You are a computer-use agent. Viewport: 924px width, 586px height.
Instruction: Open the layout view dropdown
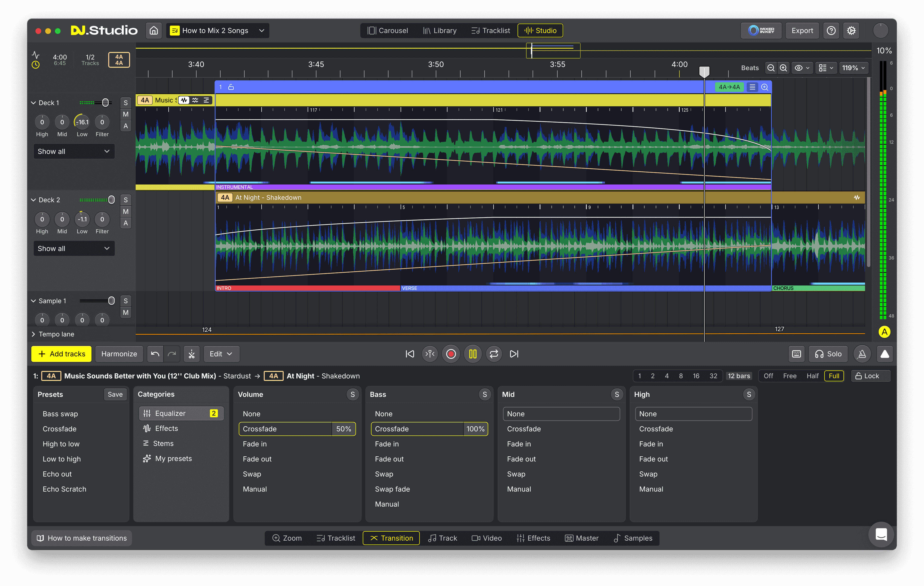coord(826,68)
